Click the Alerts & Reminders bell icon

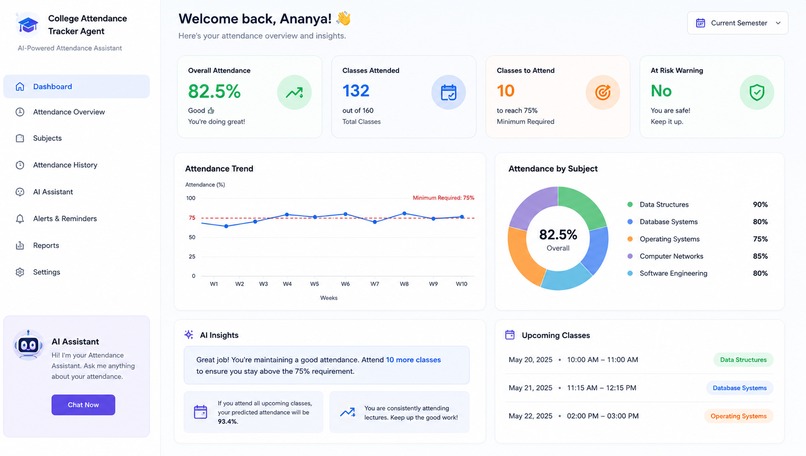pos(20,218)
